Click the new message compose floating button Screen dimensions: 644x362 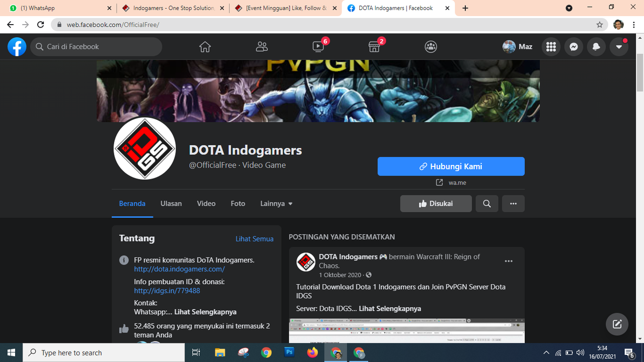click(617, 324)
